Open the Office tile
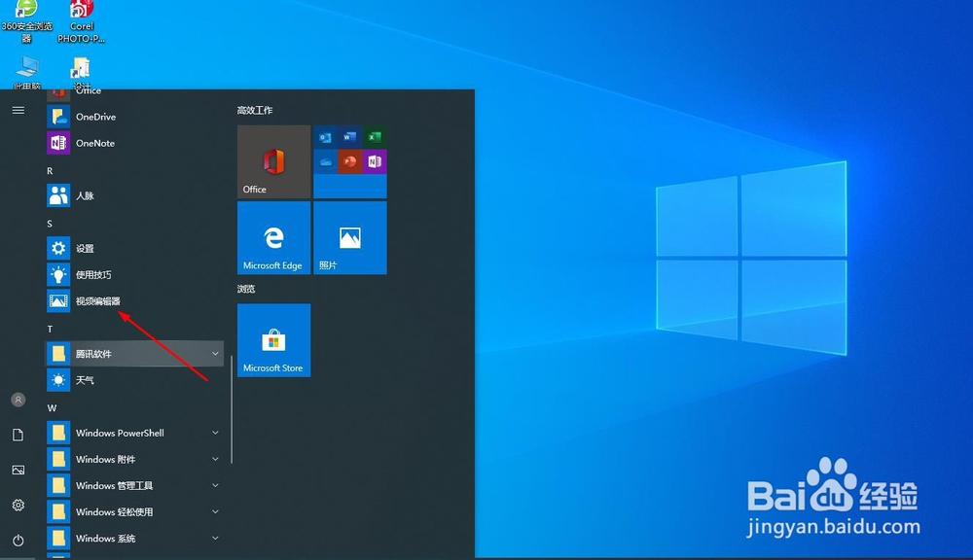This screenshot has height=560, width=973. [272, 161]
